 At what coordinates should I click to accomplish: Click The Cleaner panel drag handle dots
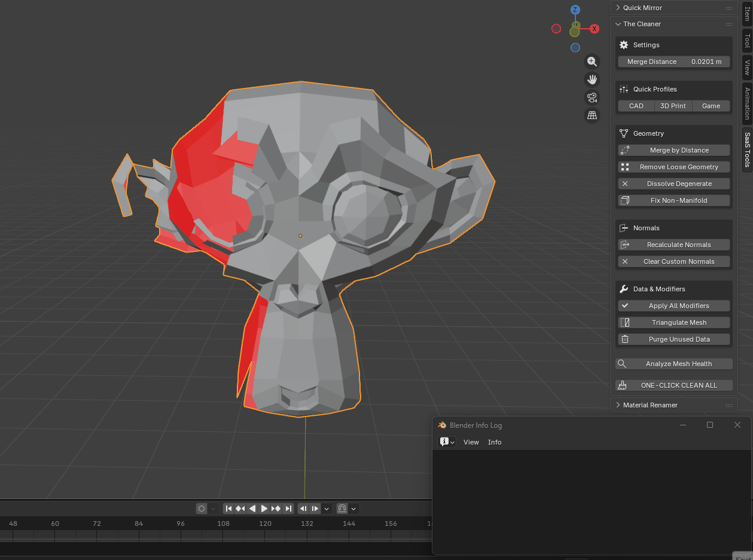[728, 25]
